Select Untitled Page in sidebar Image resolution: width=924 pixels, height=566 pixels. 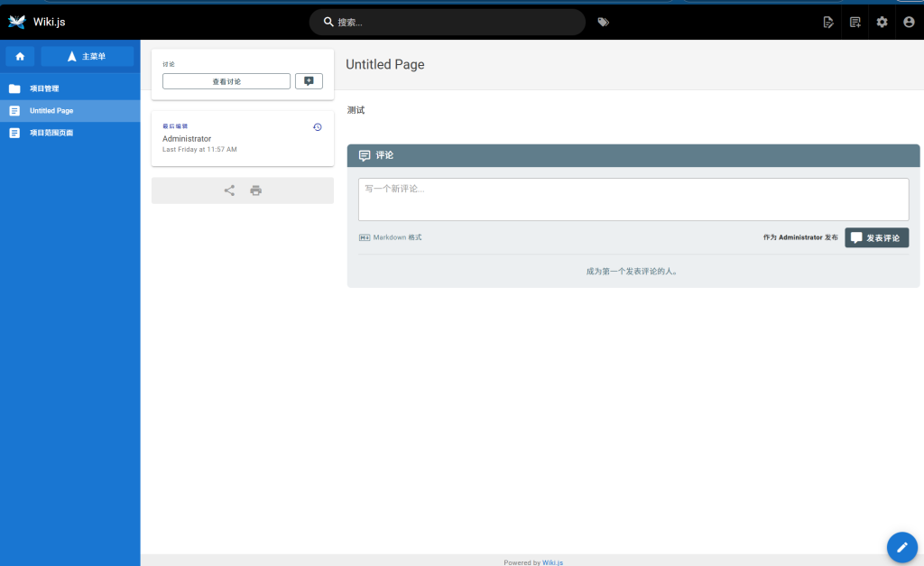tap(51, 111)
